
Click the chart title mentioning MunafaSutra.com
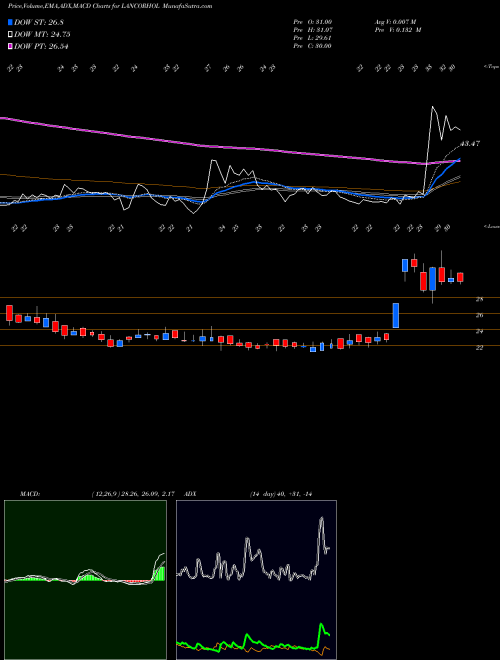[110, 6]
